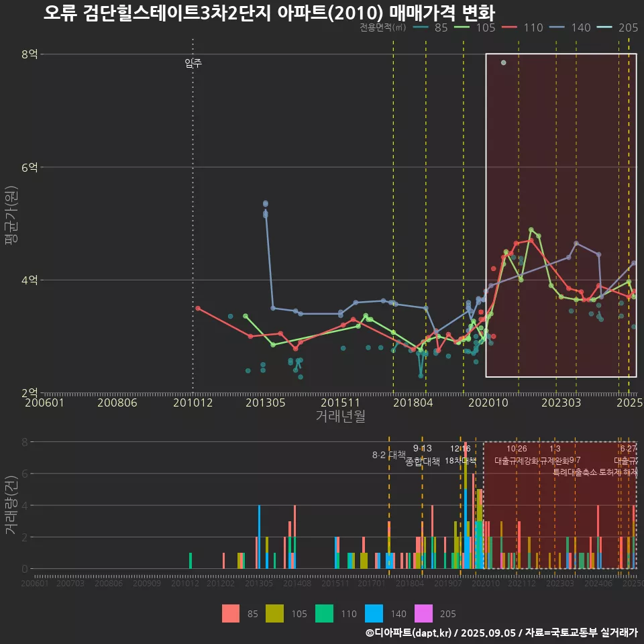Click the 10·26 대출규제강화 policy label

517,455
